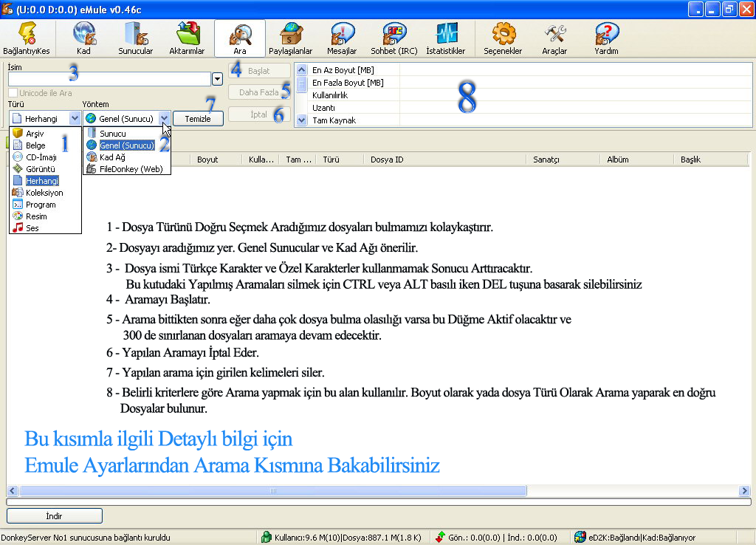The height and width of the screenshot is (545, 756).
Task: Select Sunucu search method option
Action: [127, 134]
